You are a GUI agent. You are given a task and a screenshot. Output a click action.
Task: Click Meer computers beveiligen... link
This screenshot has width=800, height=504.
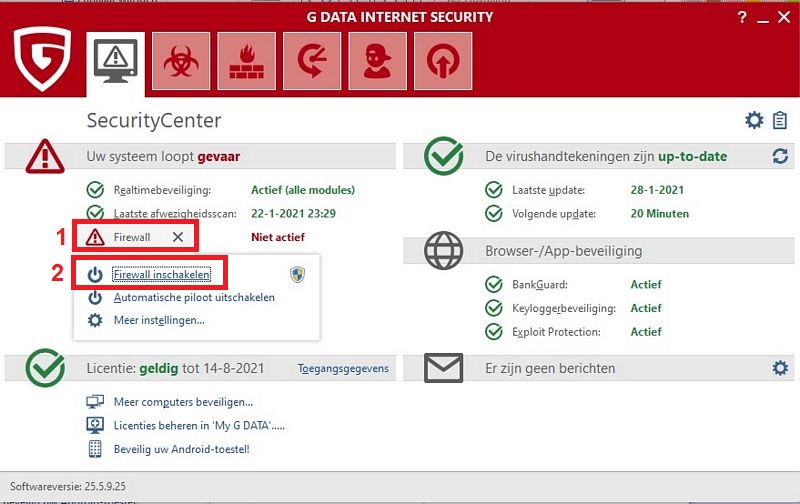tap(183, 402)
